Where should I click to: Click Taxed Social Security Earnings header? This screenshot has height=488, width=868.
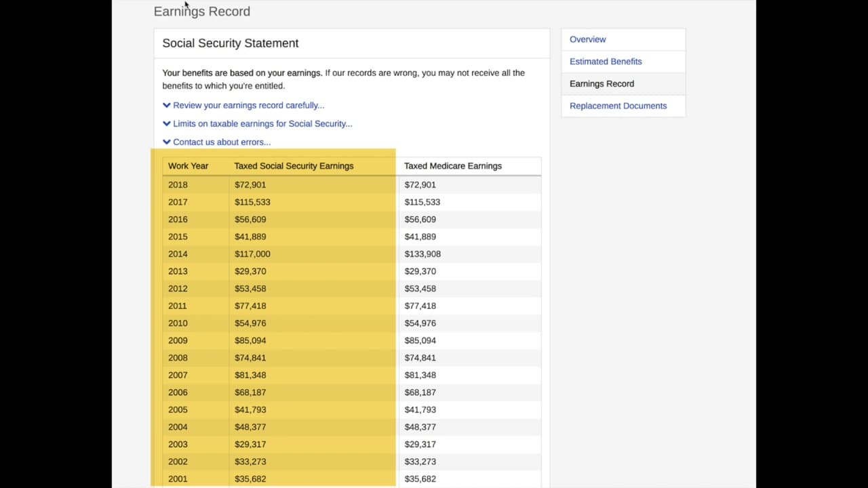(x=294, y=166)
